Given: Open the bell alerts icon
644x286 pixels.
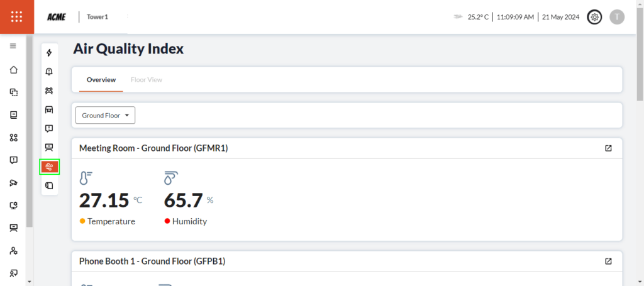Looking at the screenshot, I should click(x=49, y=72).
